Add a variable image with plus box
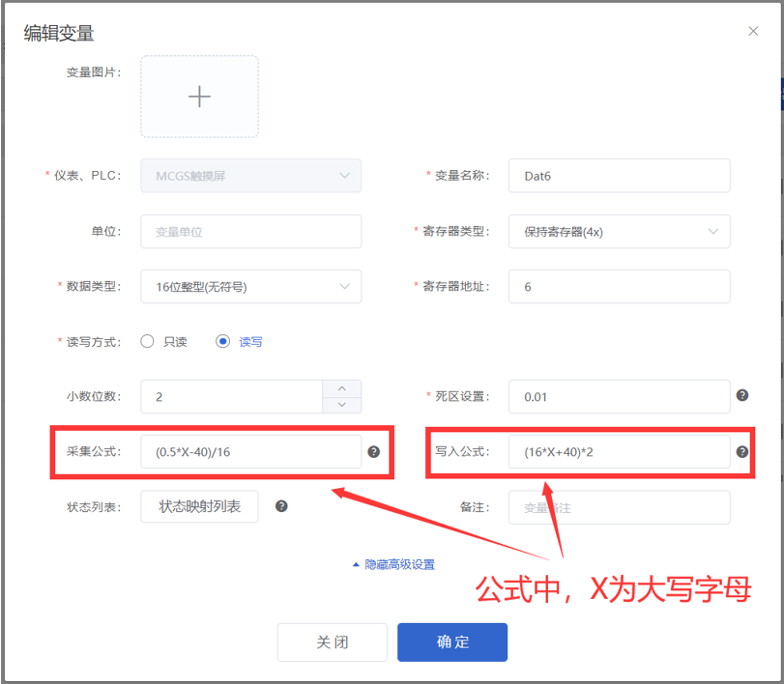784x684 pixels. click(199, 97)
